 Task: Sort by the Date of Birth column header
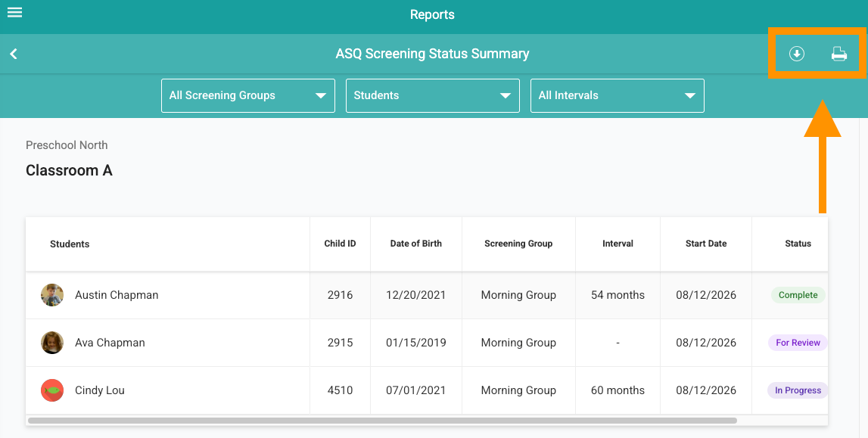pyautogui.click(x=415, y=244)
